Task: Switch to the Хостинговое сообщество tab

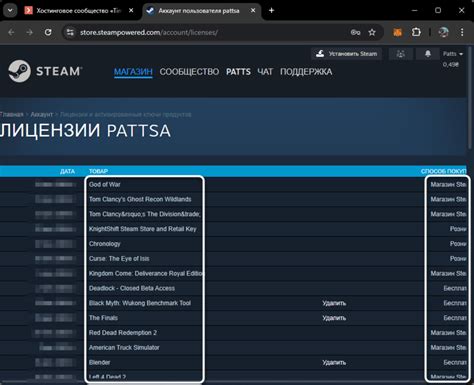Action: pos(78,11)
